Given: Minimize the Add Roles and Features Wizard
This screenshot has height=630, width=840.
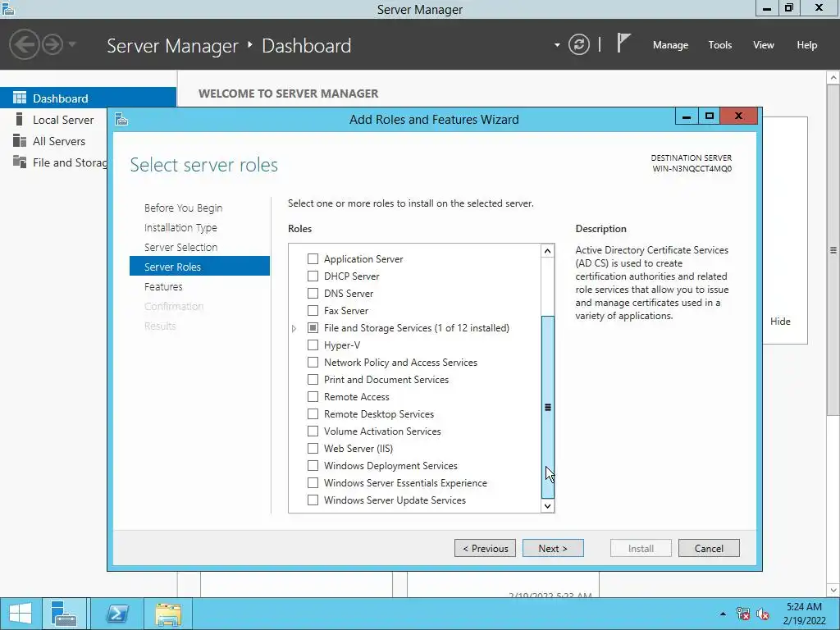Looking at the screenshot, I should pyautogui.click(x=687, y=116).
